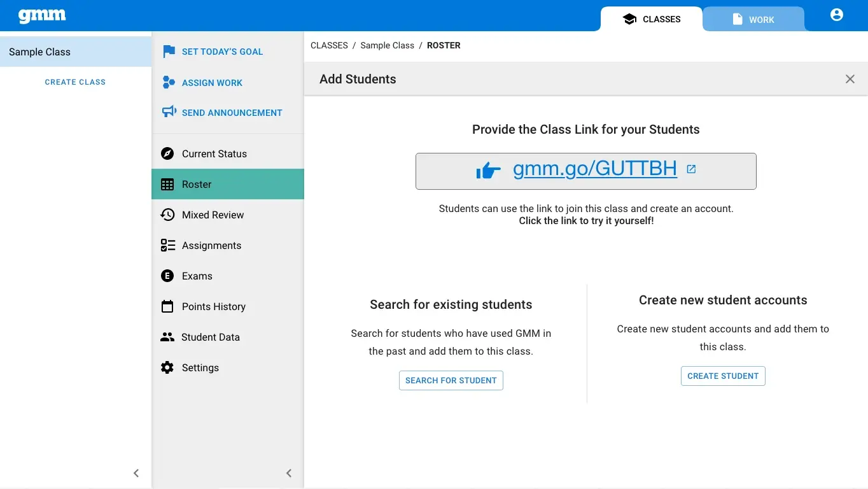Image resolution: width=868 pixels, height=489 pixels.
Task: Switch to the Work tab
Action: point(753,19)
